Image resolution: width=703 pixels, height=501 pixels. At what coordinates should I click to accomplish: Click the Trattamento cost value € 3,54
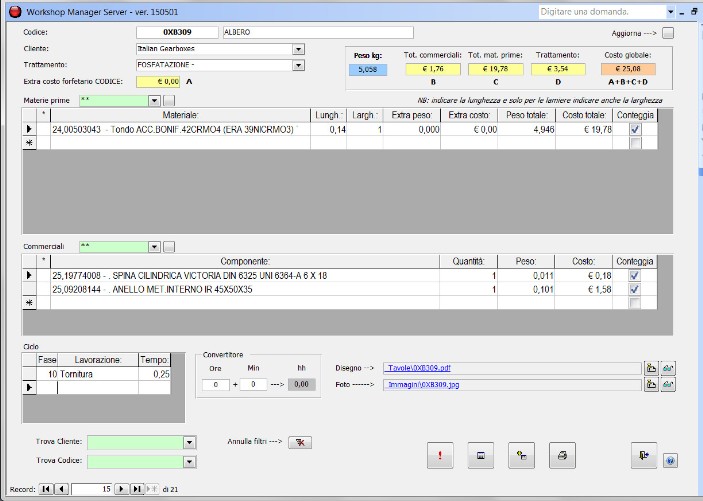tap(558, 69)
